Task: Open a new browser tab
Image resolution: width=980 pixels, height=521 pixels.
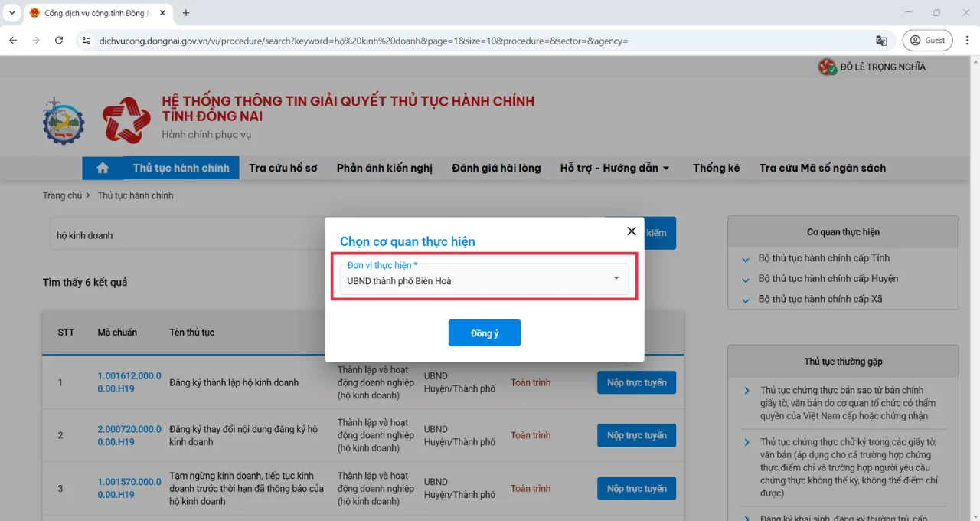Action: [x=186, y=13]
